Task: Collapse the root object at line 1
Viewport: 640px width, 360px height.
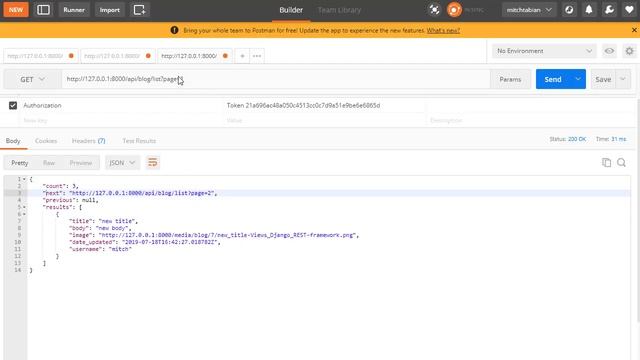Action: click(24, 179)
